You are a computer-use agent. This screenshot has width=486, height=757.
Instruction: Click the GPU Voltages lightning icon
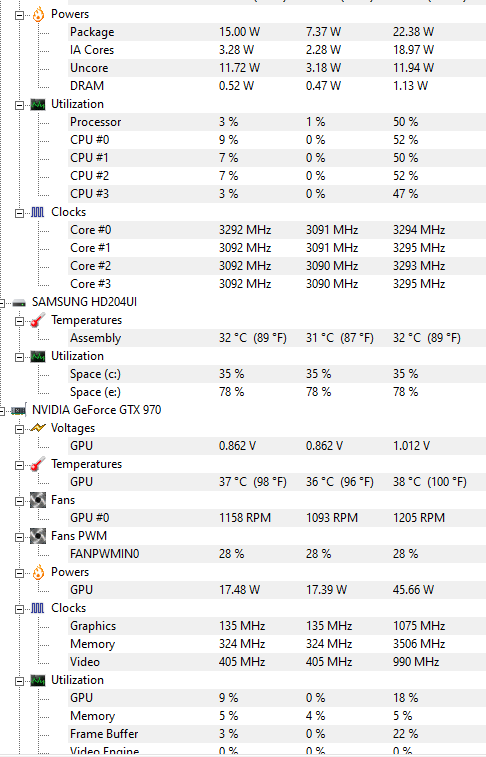click(x=38, y=428)
